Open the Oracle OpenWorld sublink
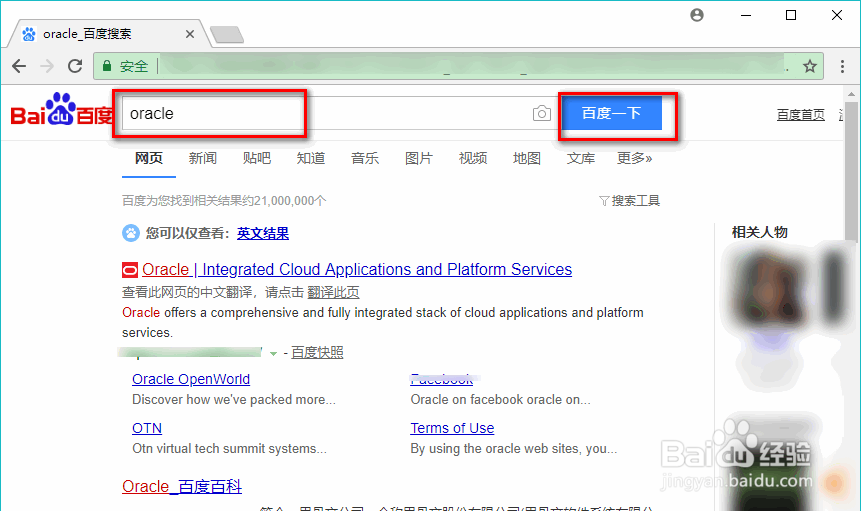Viewport: 861px width, 511px height. (x=191, y=379)
